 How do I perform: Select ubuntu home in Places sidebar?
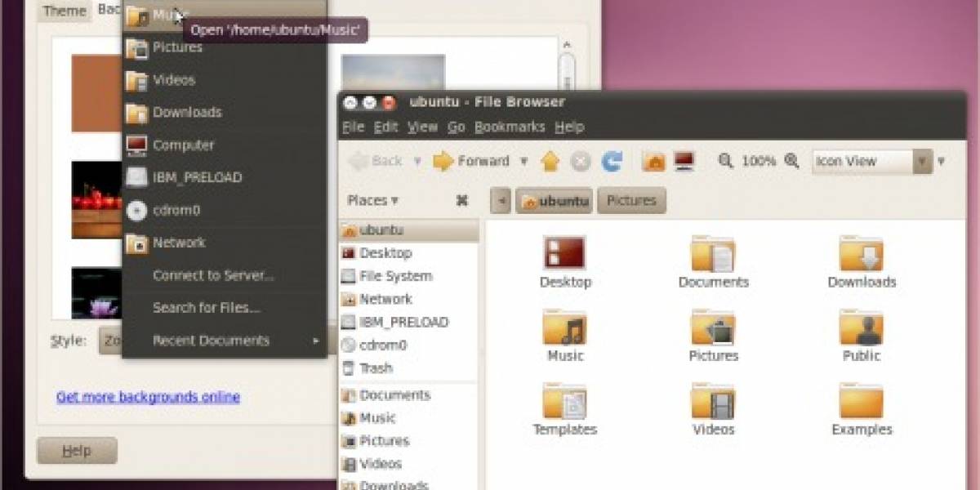click(x=409, y=230)
